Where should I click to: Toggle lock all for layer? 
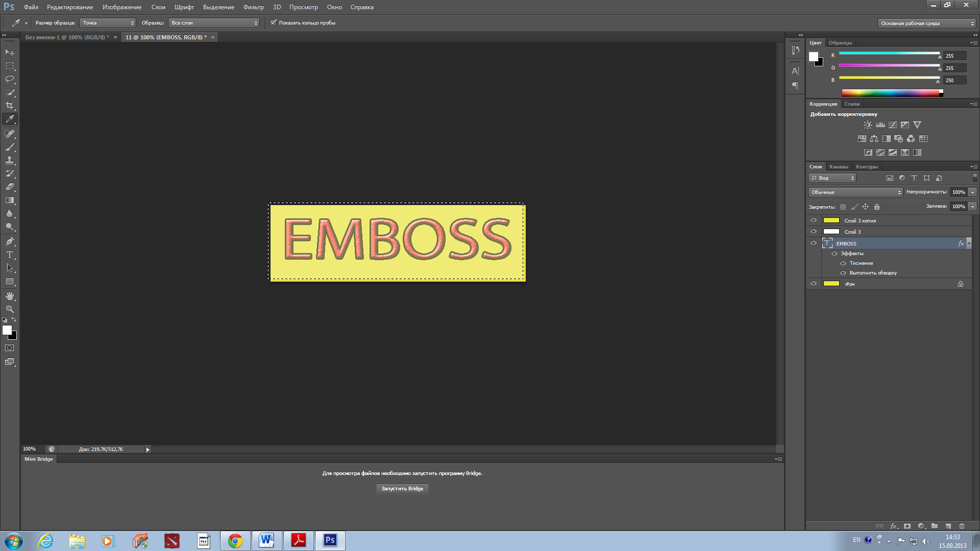(x=877, y=207)
